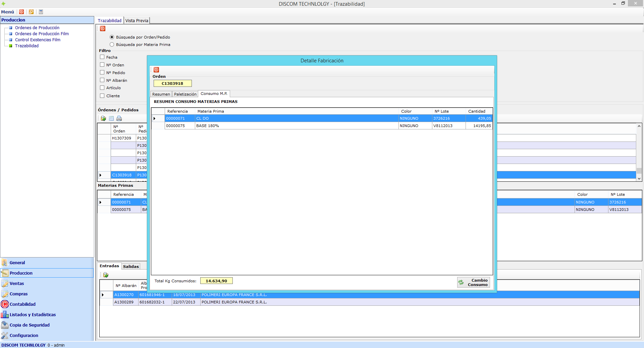644x348 pixels.
Task: Click red power icon in Detalle Fabricación dialog
Action: tap(156, 70)
